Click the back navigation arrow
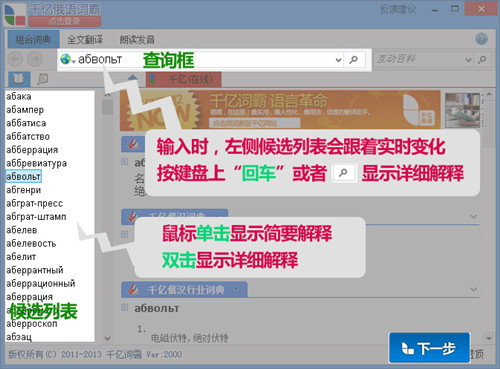500x369 pixels. pos(16,60)
